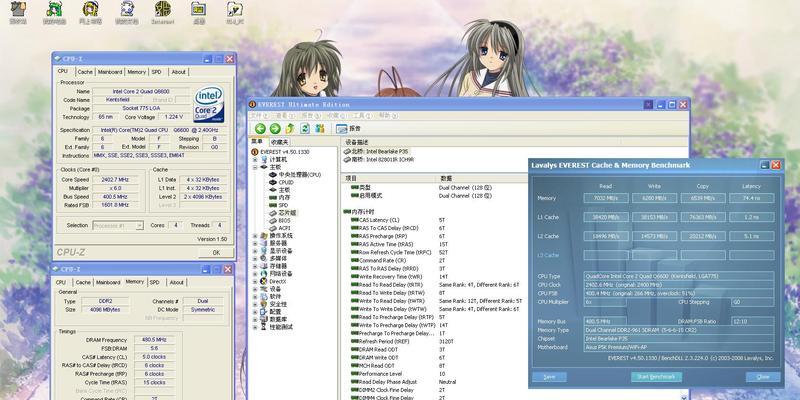Click Save in the benchmark window
Viewport: 800px width, 400px height.
[549, 377]
